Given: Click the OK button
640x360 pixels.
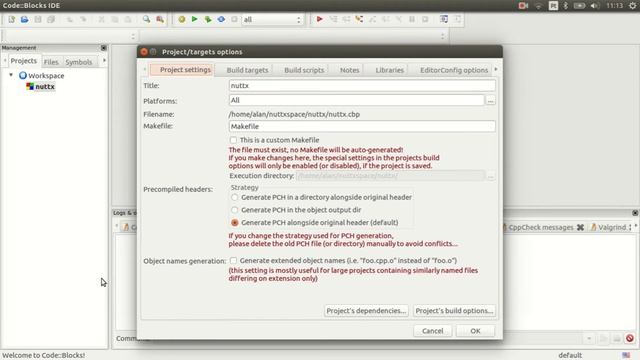Looking at the screenshot, I should tap(475, 331).
